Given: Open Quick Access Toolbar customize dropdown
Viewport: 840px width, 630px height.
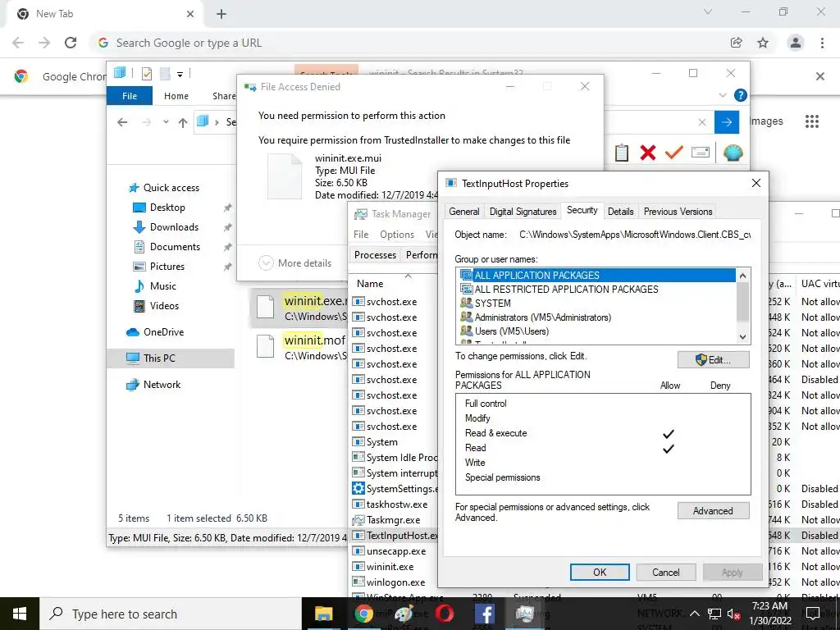Looking at the screenshot, I should 180,75.
